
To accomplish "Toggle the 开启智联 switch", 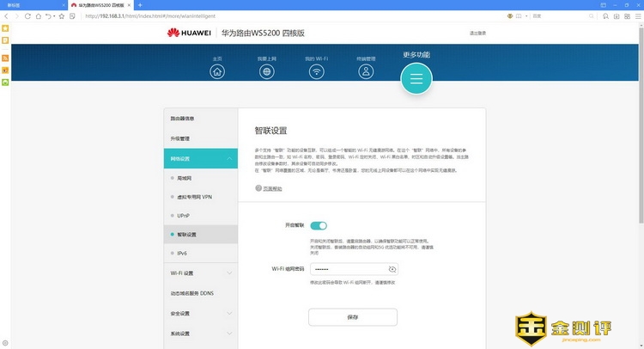I will click(x=319, y=225).
